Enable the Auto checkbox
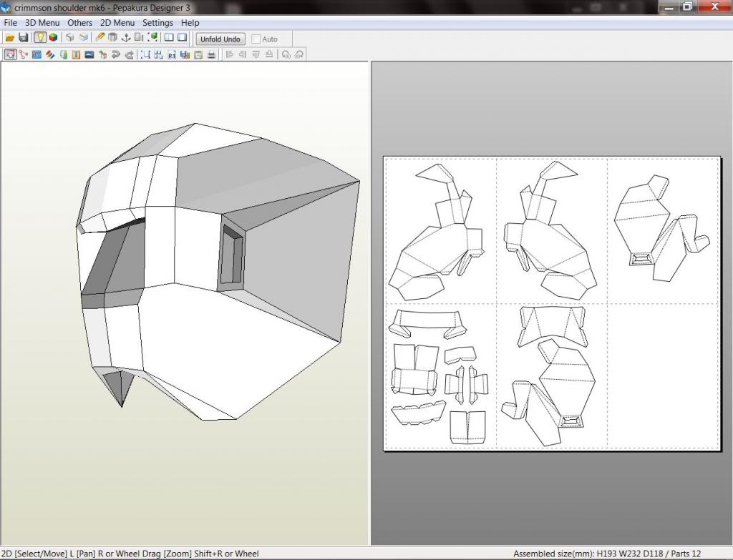Viewport: 733px width, 560px height. [x=256, y=39]
